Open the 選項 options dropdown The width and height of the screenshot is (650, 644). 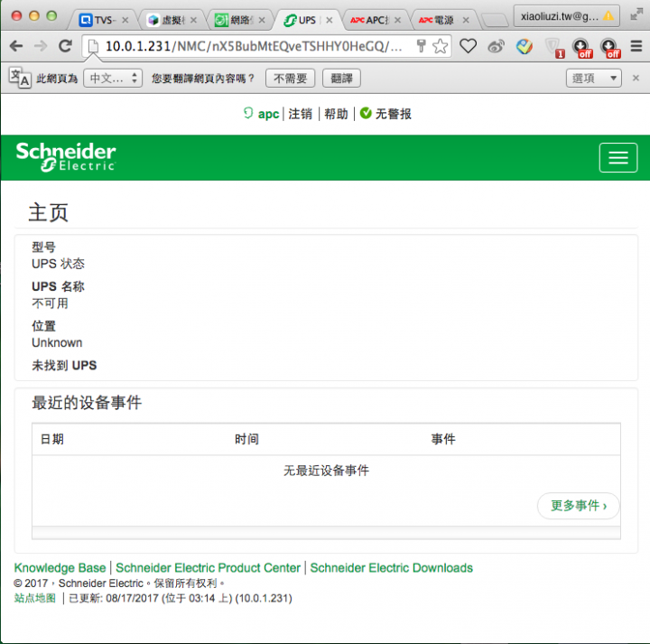(593, 78)
